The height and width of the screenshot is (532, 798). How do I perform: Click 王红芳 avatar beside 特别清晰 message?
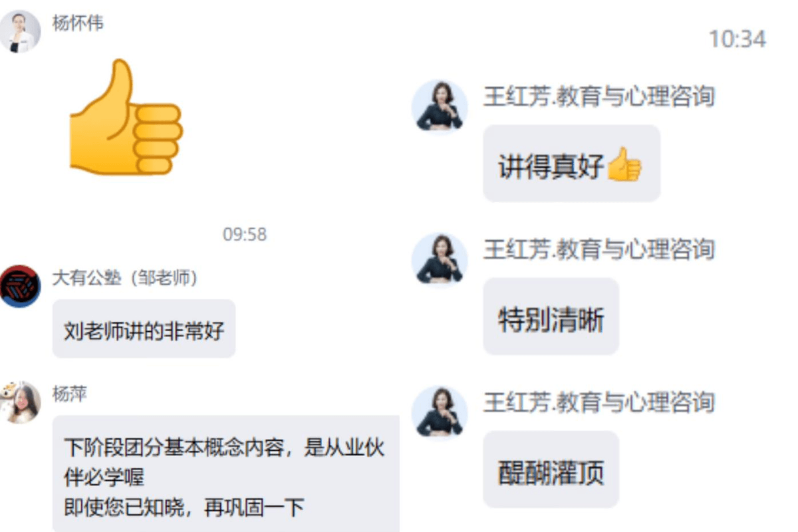(x=440, y=259)
